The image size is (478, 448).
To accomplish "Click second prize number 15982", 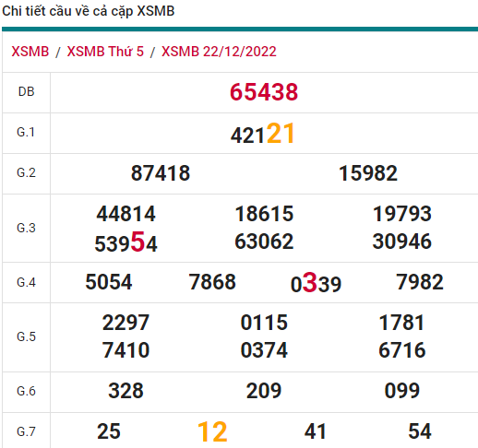I will [368, 173].
